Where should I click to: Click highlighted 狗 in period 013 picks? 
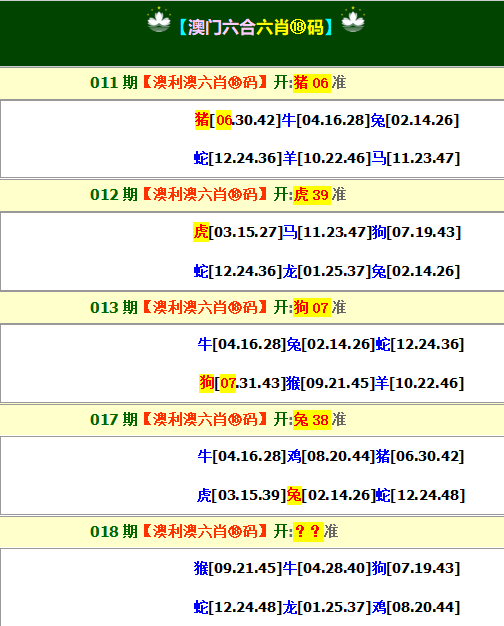pyautogui.click(x=207, y=383)
